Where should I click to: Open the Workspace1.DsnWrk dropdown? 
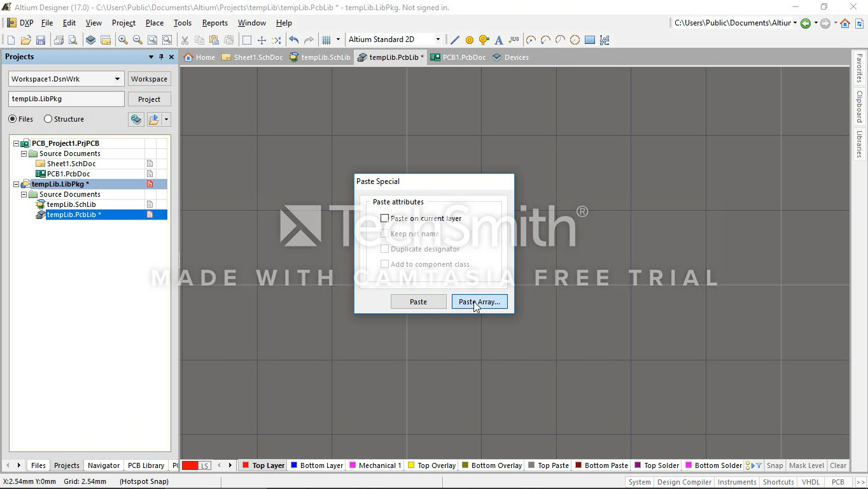click(x=117, y=79)
